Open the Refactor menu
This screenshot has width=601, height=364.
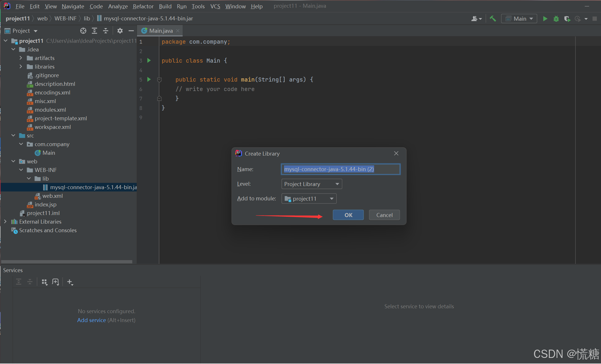[143, 6]
